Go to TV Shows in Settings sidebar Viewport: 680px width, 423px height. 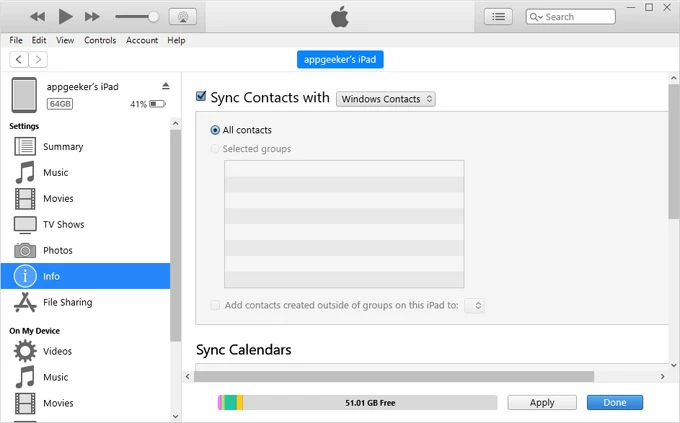(63, 224)
